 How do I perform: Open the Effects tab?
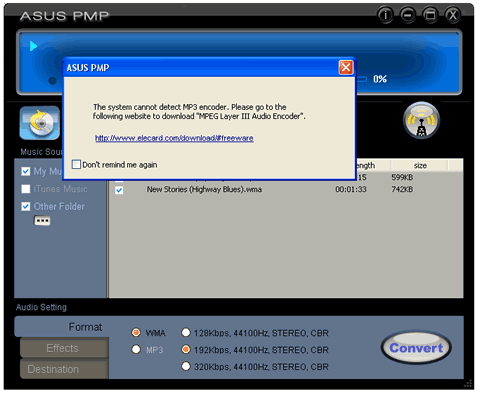64,348
